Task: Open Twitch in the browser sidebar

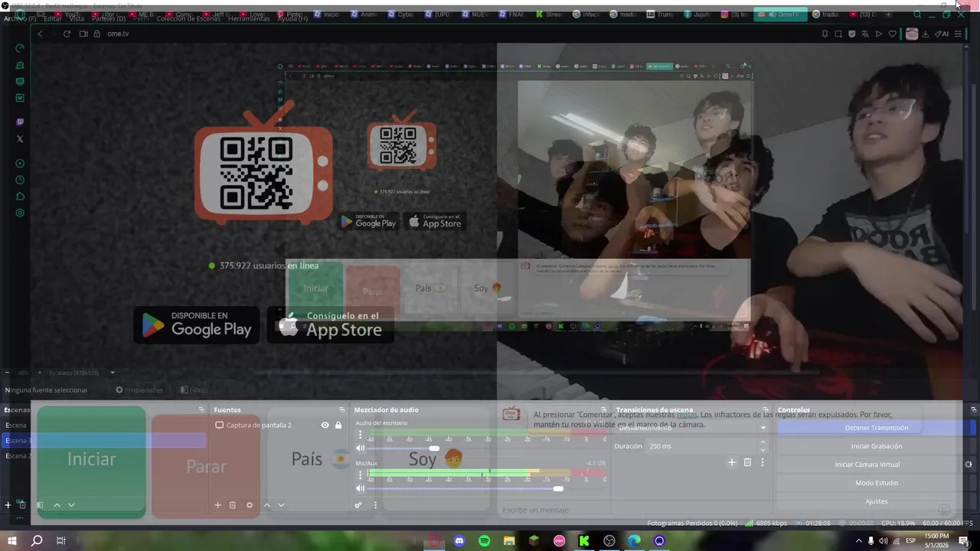Action: coord(20,122)
